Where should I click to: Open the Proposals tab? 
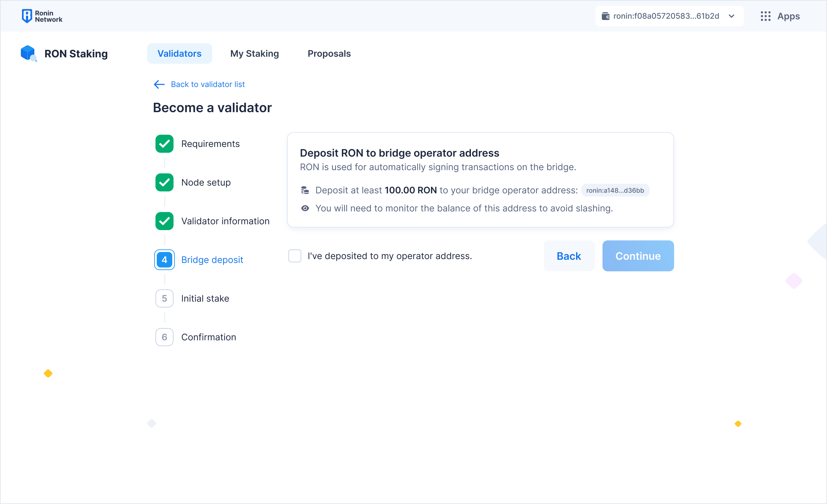point(329,53)
